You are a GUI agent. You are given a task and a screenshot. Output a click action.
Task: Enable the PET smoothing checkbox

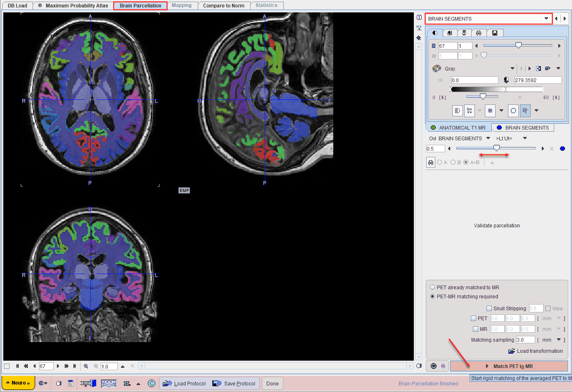(474, 318)
